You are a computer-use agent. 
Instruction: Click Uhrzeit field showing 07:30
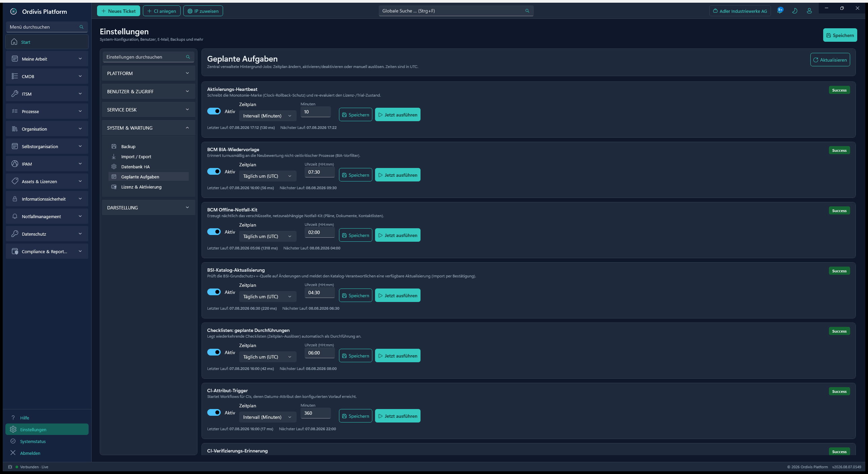click(319, 172)
